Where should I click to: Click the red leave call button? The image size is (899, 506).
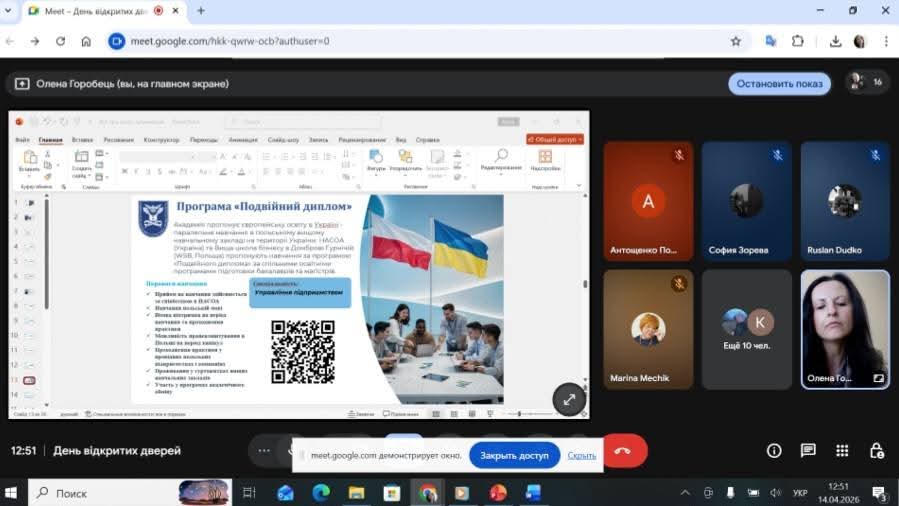pos(623,451)
